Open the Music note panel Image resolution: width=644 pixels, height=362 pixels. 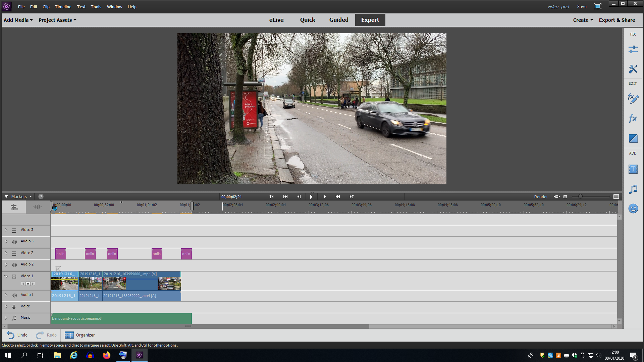pos(633,189)
